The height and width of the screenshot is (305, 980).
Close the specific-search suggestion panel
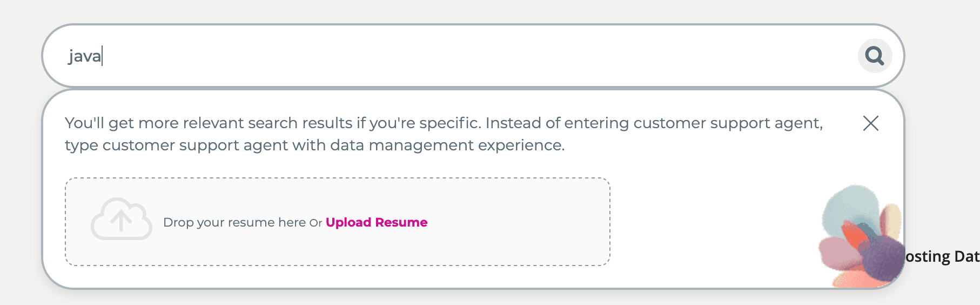[x=870, y=123]
